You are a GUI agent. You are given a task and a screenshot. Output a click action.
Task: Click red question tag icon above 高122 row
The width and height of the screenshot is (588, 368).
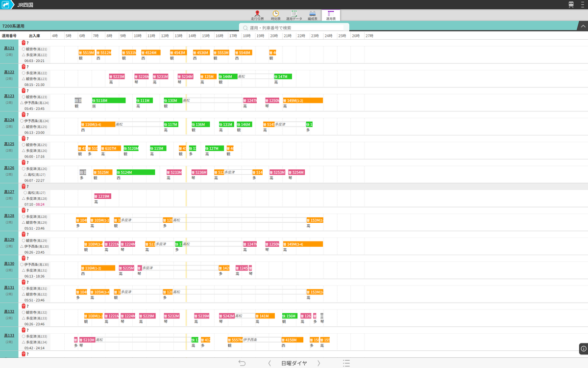pyautogui.click(x=24, y=67)
